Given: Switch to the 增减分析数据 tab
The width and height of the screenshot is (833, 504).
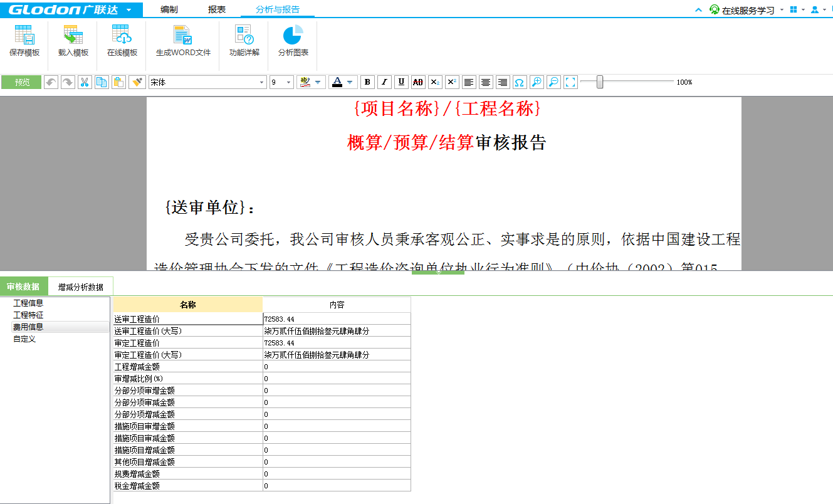Looking at the screenshot, I should coord(81,287).
